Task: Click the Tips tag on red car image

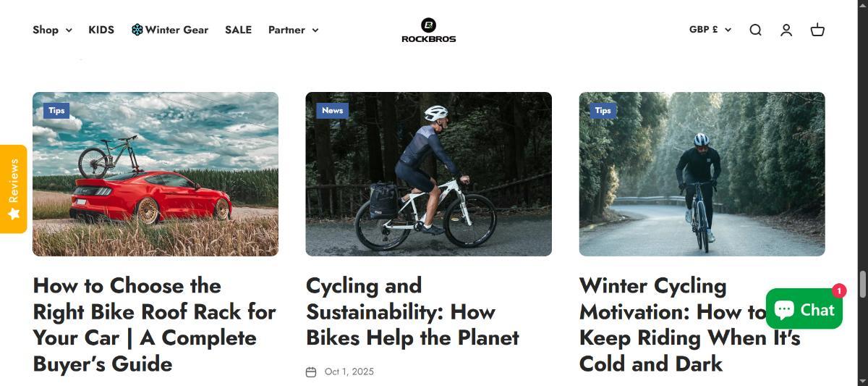Action: (x=56, y=110)
